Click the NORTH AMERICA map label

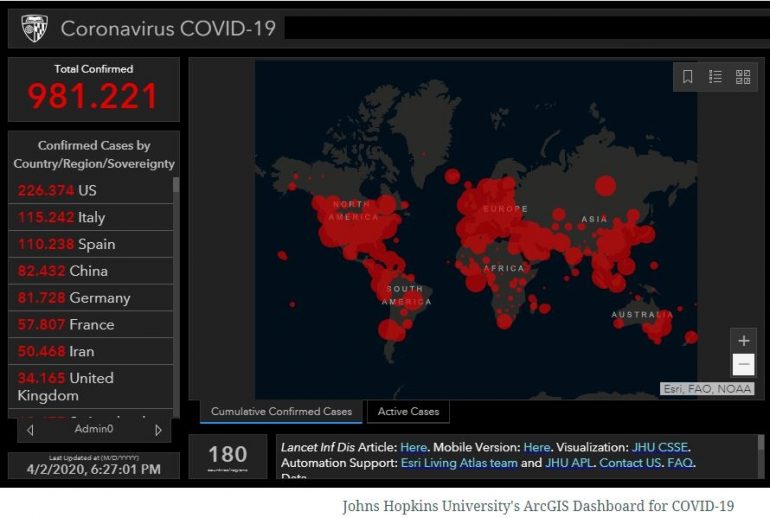353,211
